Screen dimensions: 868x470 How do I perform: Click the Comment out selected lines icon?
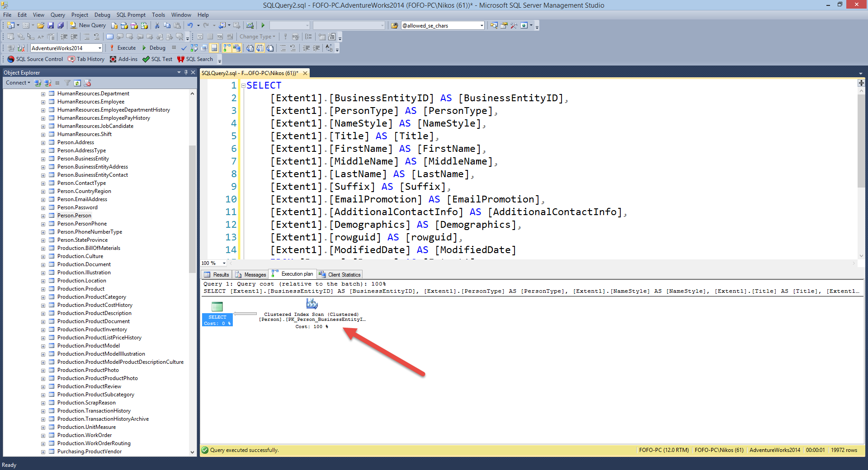point(283,48)
